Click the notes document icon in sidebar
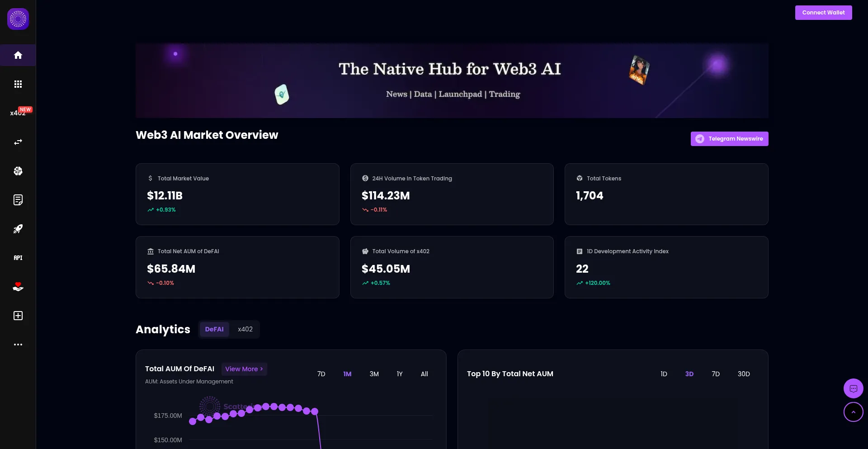Viewport: 868px width, 449px height. coord(18,200)
